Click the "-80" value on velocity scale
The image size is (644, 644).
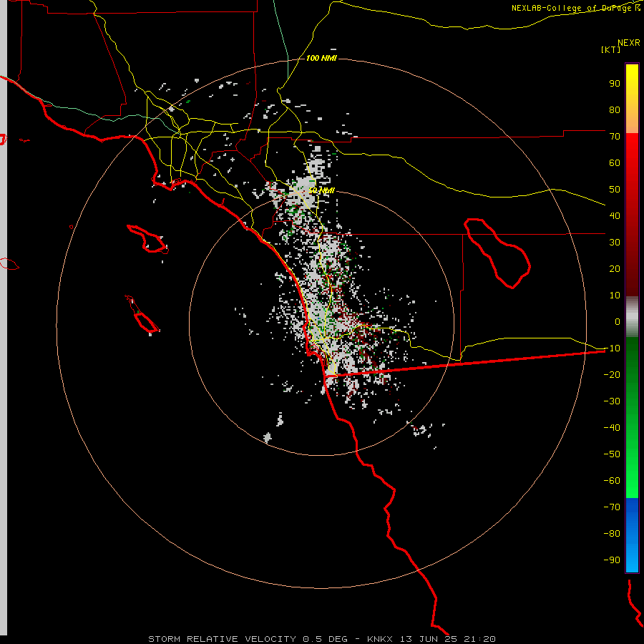(612, 534)
